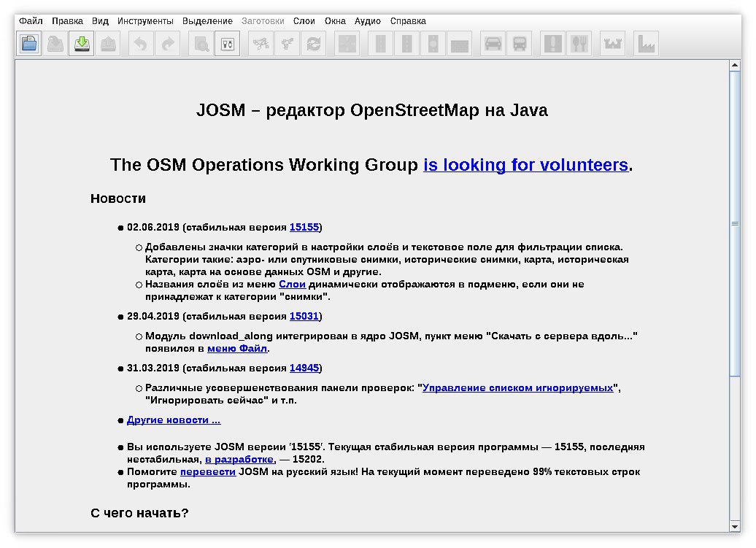
Task: Click the scrollbar up arrow
Action: point(735,65)
